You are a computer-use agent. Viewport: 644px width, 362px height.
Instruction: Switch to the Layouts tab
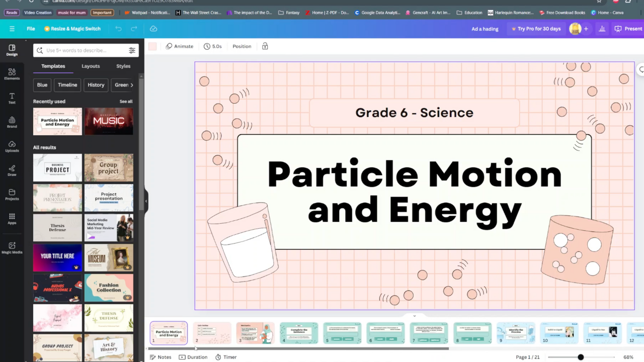tap(91, 66)
